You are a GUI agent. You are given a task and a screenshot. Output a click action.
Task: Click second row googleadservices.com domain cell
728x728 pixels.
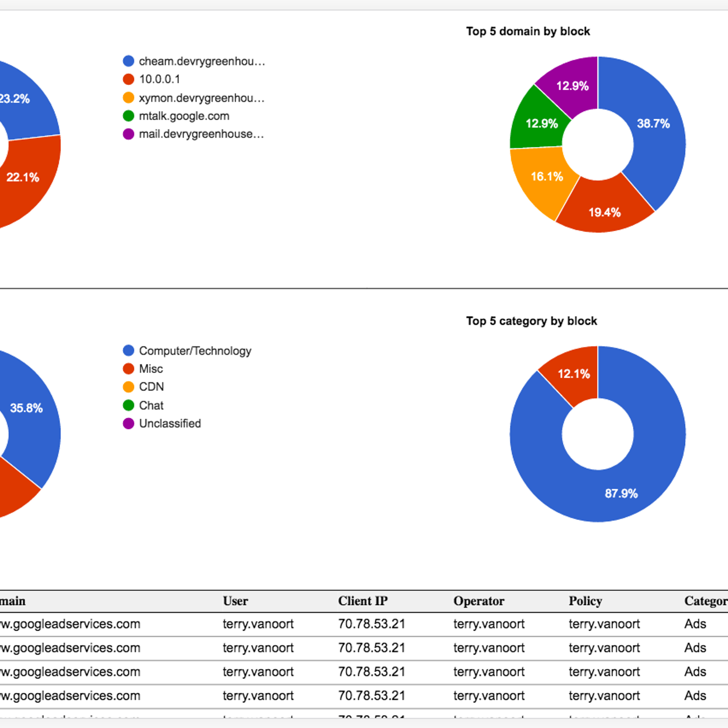(70, 648)
